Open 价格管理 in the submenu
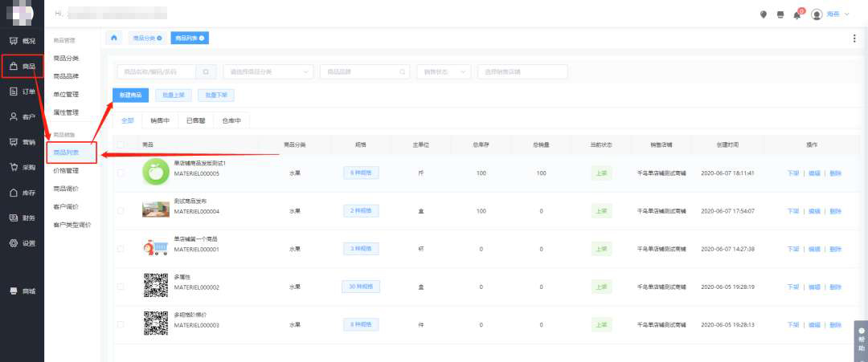868x362 pixels. [x=66, y=170]
